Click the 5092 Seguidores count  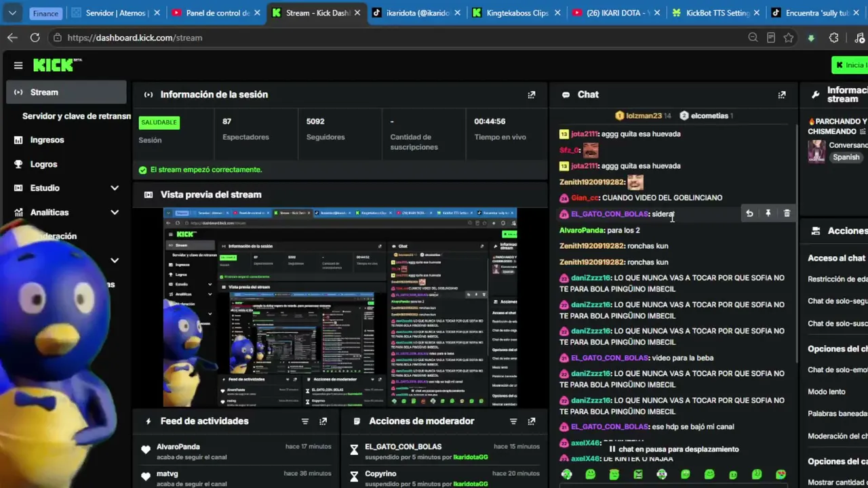[315, 121]
